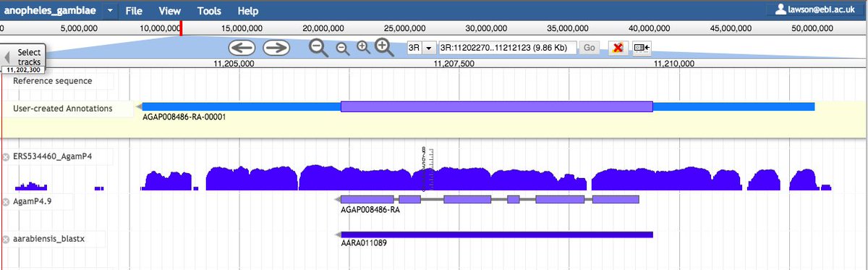Click the red X highlight clear icon
This screenshot has height=270, width=868.
pos(618,48)
